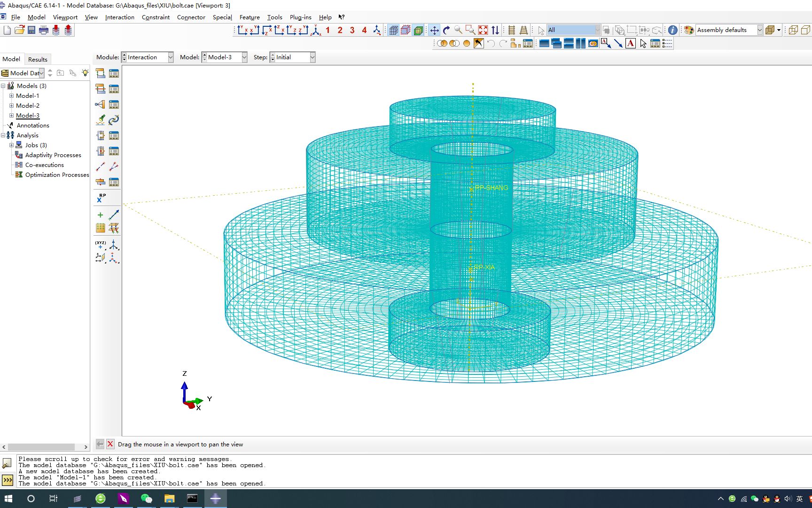Click the Create Interaction tool icon
Viewport: 812px width, 508px height.
[x=100, y=73]
